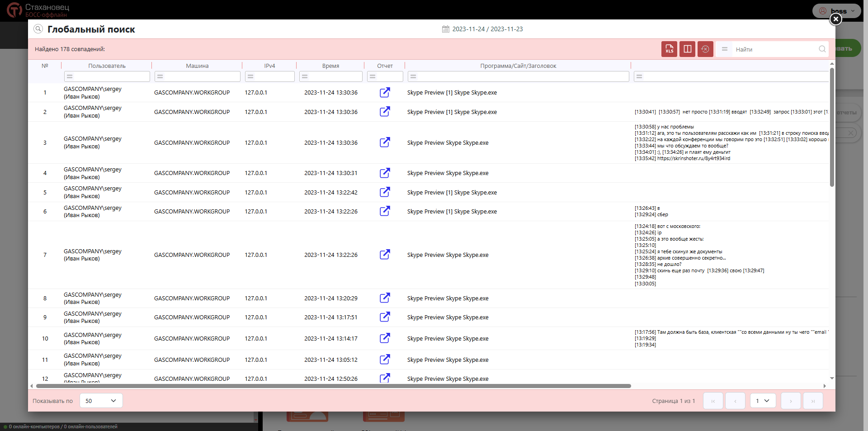This screenshot has width=868, height=431.
Task: Focus the Найти search input
Action: 775,49
